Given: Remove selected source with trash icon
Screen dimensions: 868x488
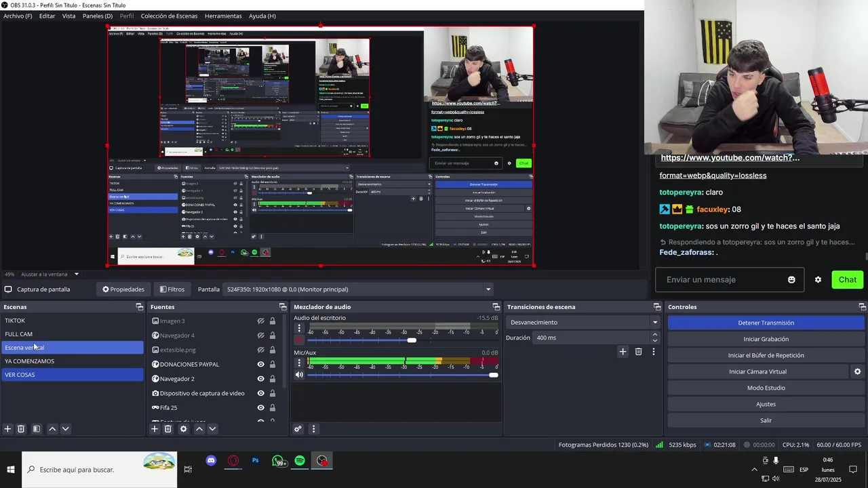Looking at the screenshot, I should 168,429.
